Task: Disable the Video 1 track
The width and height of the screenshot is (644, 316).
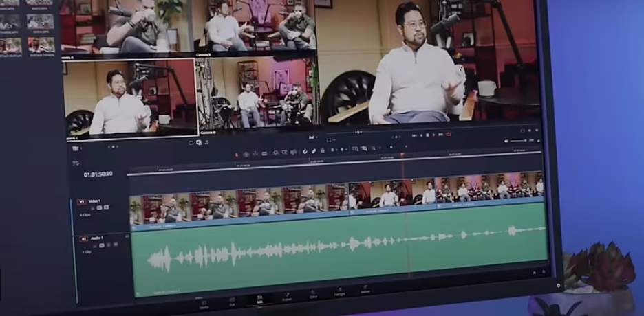Action: [x=107, y=207]
